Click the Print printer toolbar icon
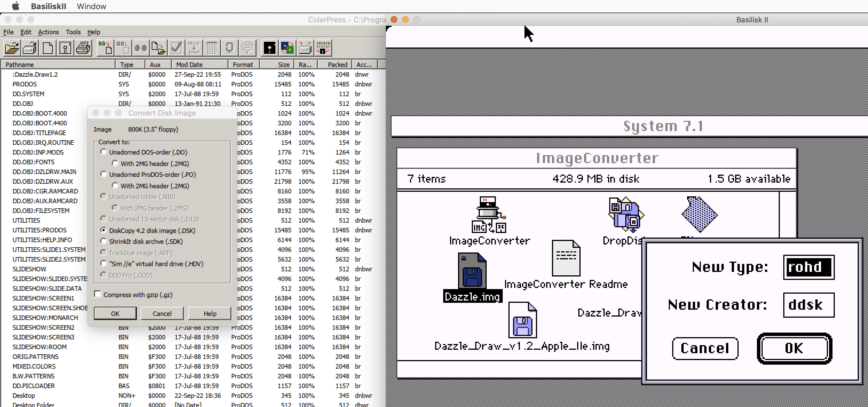868x407 pixels. pos(83,48)
